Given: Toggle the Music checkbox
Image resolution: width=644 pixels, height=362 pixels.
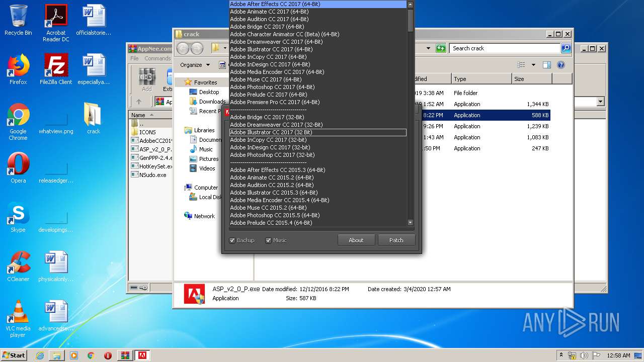Looking at the screenshot, I should point(268,240).
